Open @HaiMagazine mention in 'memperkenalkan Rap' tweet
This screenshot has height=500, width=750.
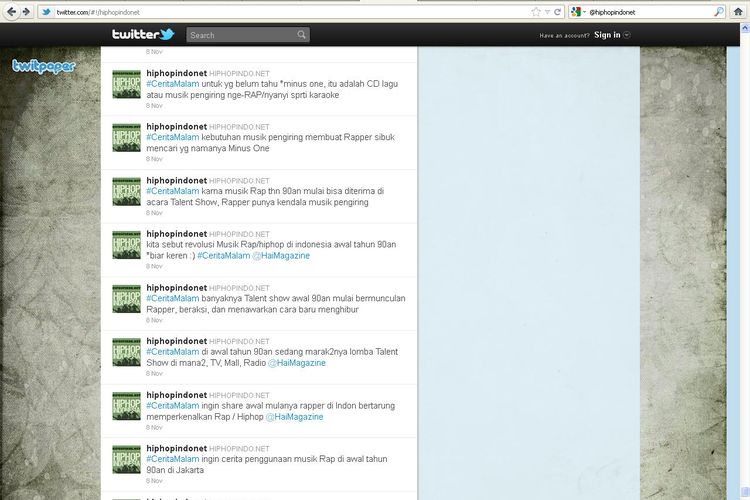(x=294, y=417)
